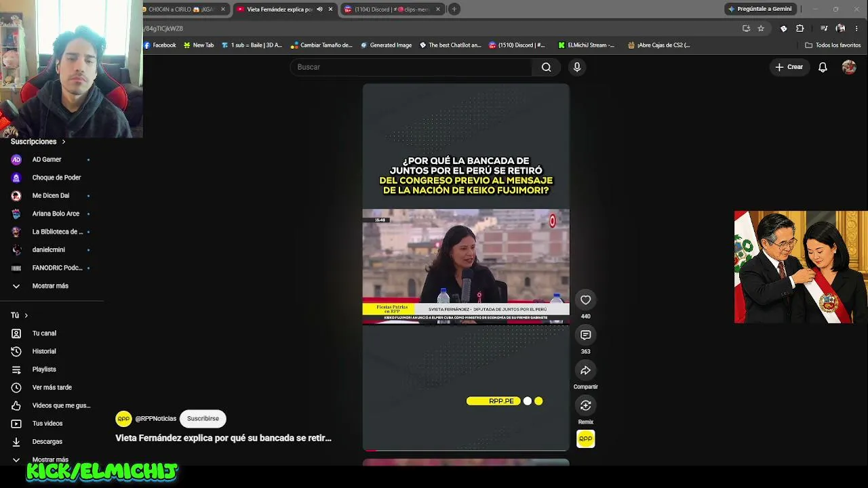Open media control icon in toolbar
This screenshot has width=868, height=488.
click(824, 28)
